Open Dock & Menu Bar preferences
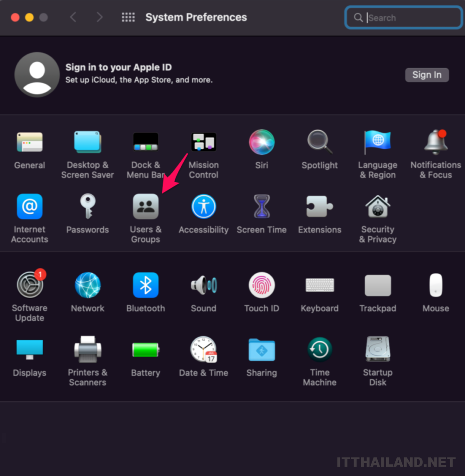This screenshot has height=476, width=465. [x=145, y=142]
